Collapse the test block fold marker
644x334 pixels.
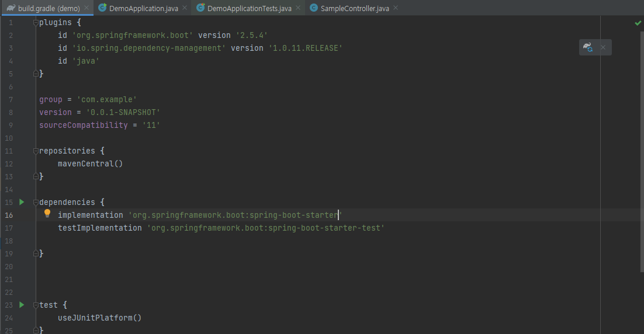tap(36, 305)
